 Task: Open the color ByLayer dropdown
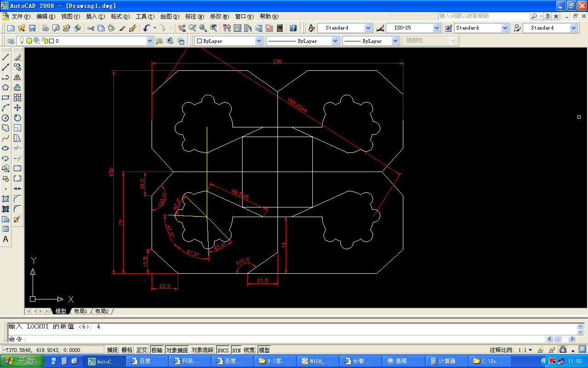pos(259,41)
